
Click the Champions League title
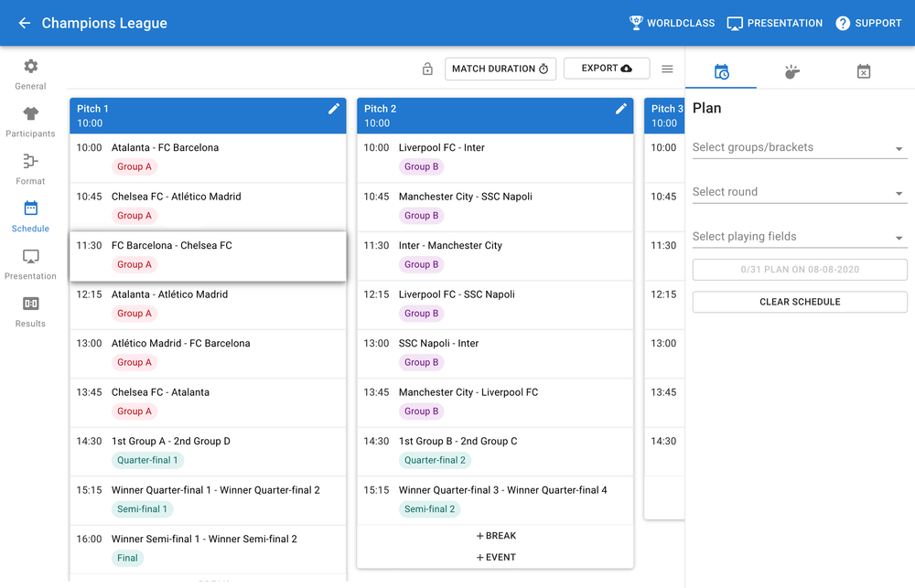pyautogui.click(x=104, y=24)
